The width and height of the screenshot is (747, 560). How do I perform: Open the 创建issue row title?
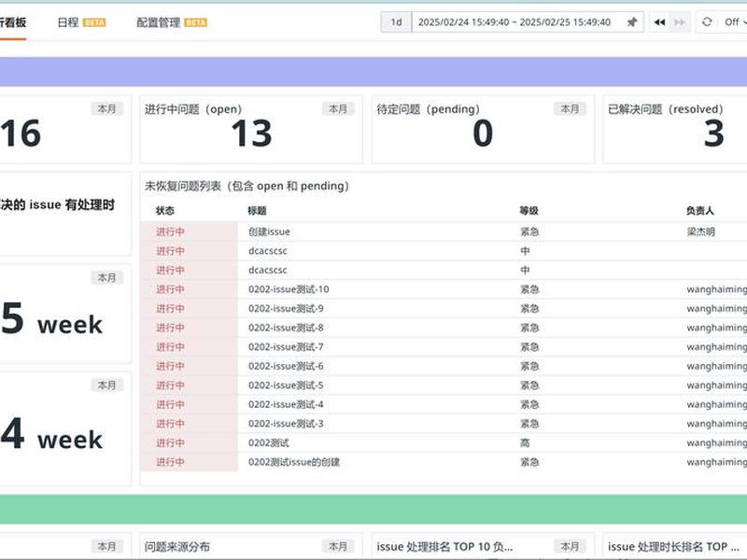pos(269,231)
